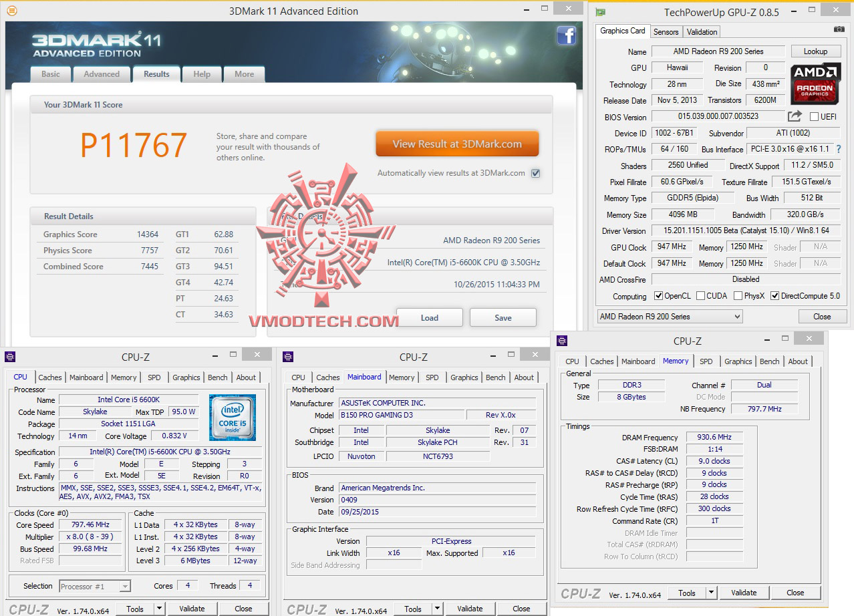The image size is (854, 616).
Task: Click the CPU-Z Mainboard window title icon
Action: tap(288, 357)
